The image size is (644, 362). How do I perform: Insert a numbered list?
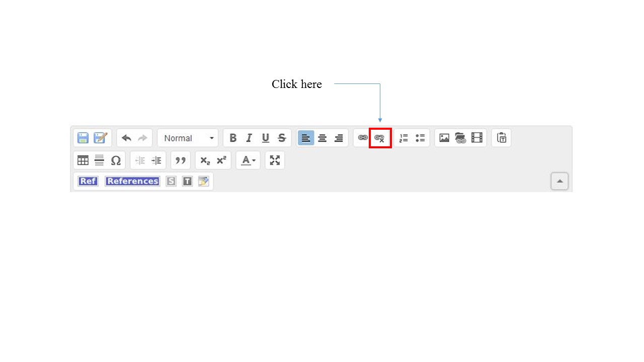point(404,138)
